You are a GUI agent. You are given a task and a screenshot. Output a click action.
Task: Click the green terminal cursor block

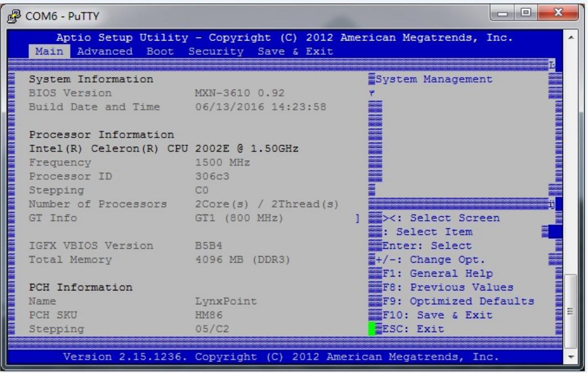[372, 329]
